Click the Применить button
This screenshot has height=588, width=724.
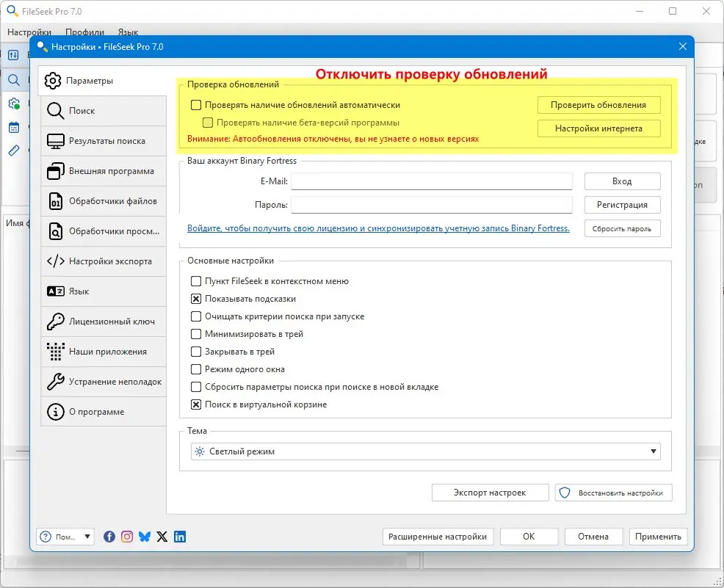658,537
